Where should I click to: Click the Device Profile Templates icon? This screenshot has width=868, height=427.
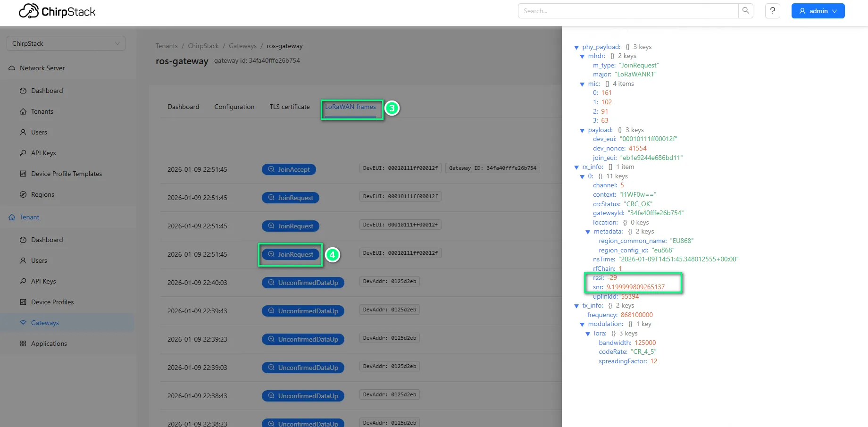tap(23, 174)
